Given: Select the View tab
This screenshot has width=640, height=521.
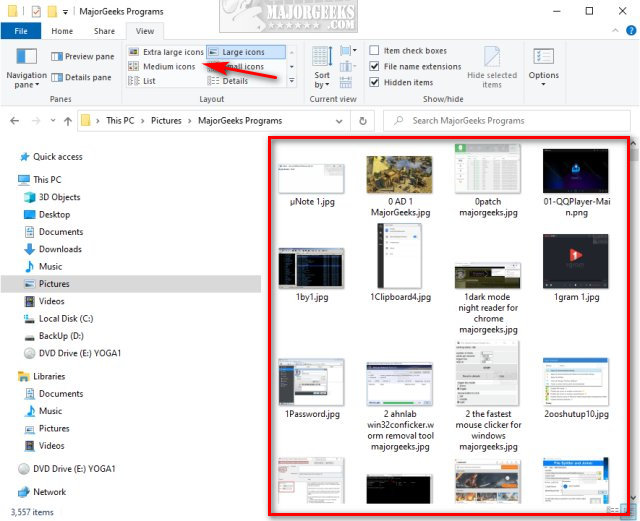Looking at the screenshot, I should [x=145, y=31].
